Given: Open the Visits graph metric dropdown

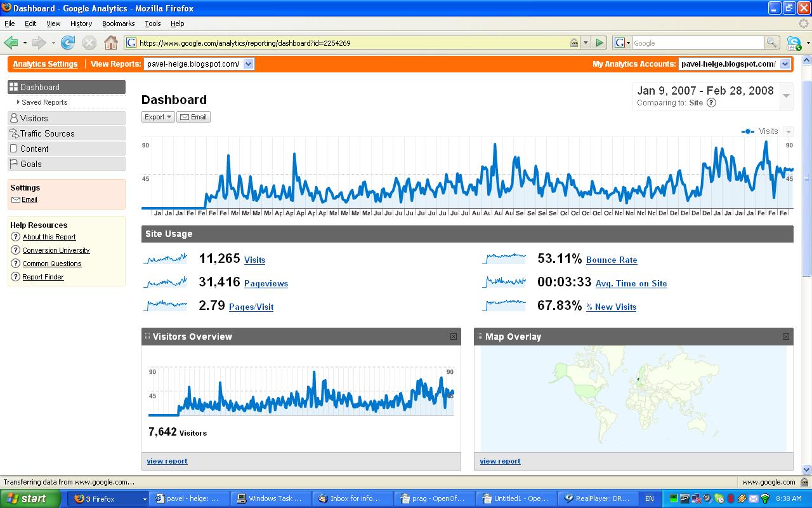Looking at the screenshot, I should [x=789, y=131].
